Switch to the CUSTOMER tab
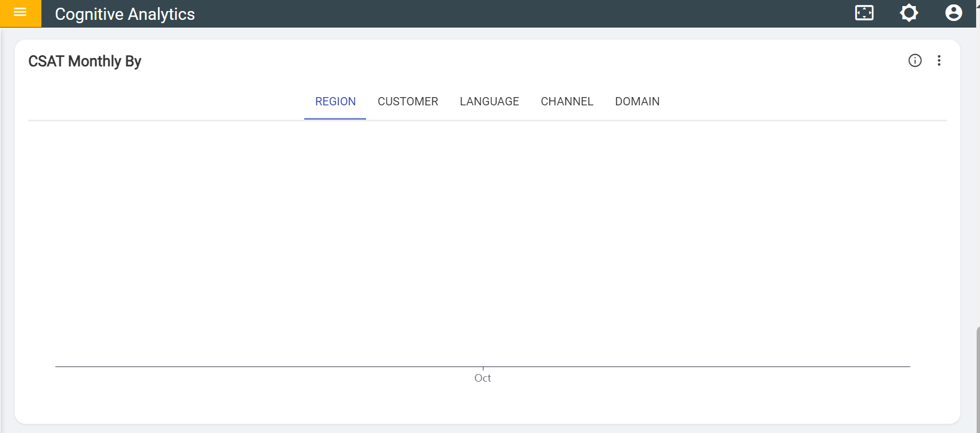The height and width of the screenshot is (433, 980). 407,101
